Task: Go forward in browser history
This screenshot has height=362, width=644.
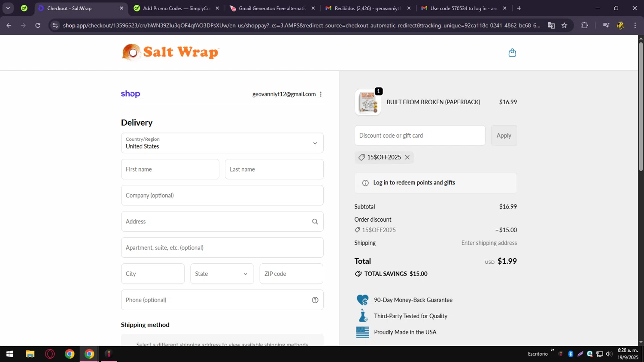Action: [23, 25]
